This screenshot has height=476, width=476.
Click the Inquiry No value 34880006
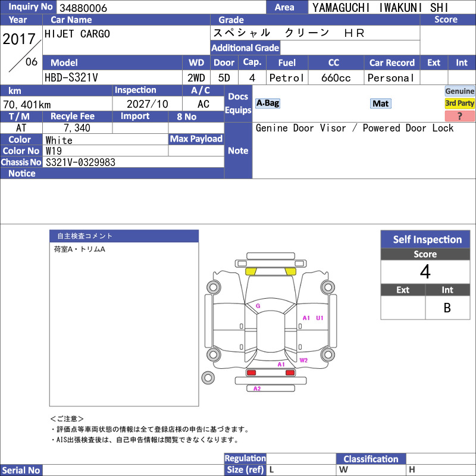(83, 8)
